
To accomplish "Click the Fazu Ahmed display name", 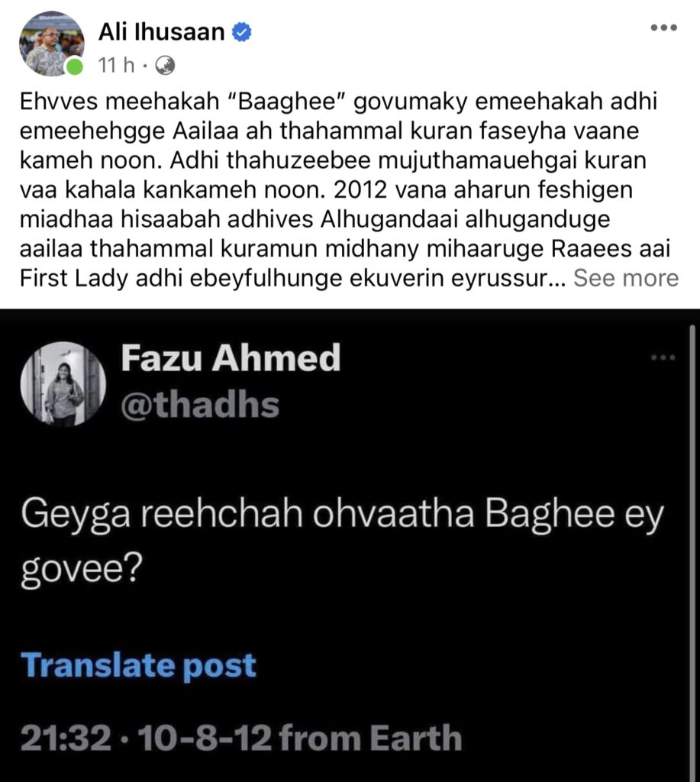I will pyautogui.click(x=231, y=359).
